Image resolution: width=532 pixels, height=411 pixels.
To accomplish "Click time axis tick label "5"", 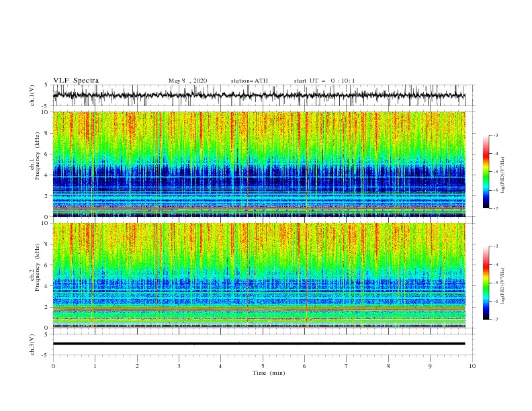I will coord(263,366).
